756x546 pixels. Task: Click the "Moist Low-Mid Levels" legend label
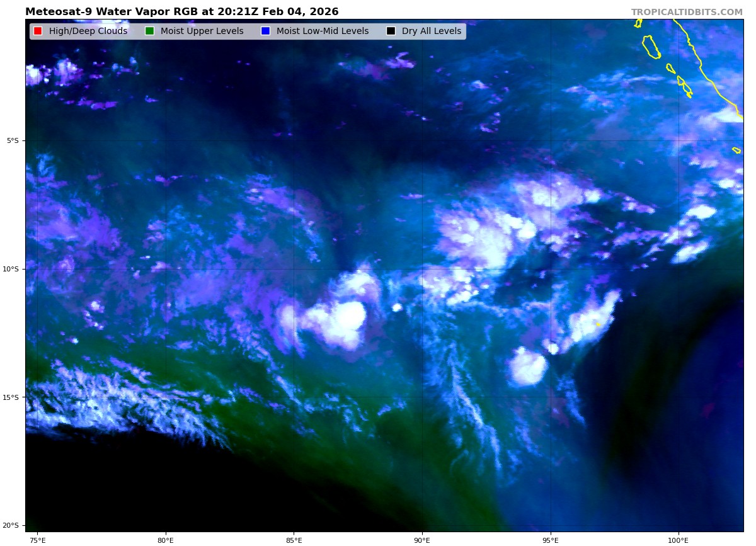323,31
